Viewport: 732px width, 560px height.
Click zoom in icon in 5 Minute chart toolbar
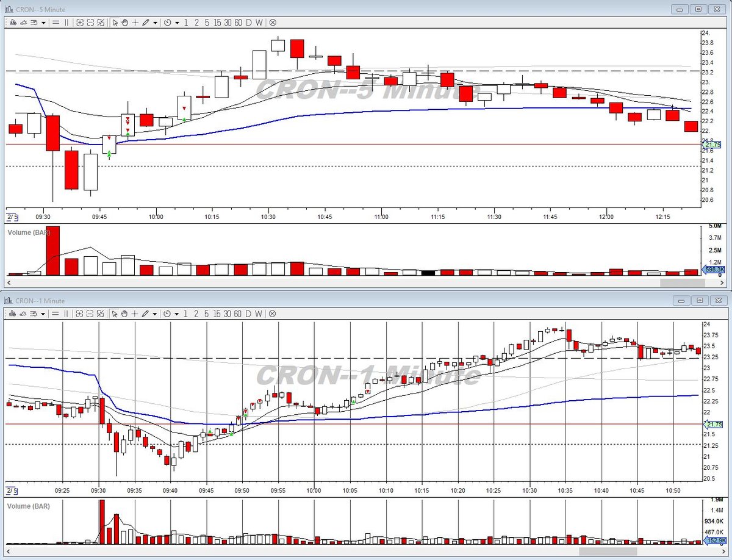[x=80, y=23]
